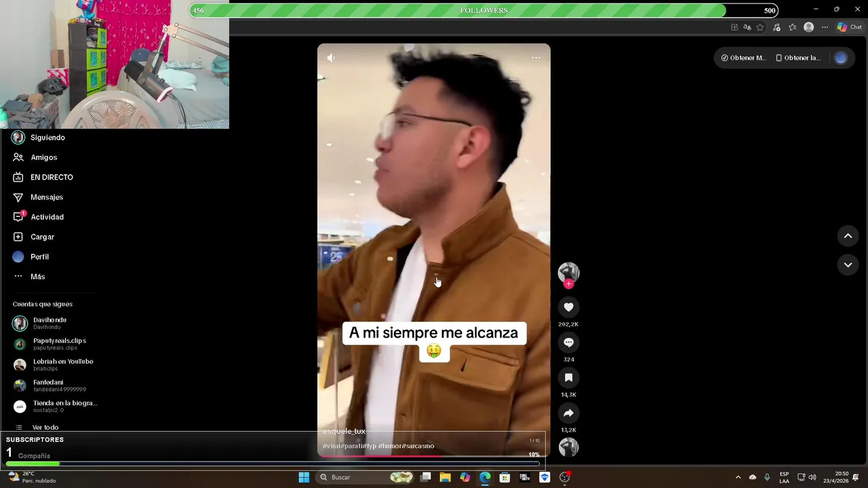The height and width of the screenshot is (488, 868).
Task: Open the ESP LAA language switcher
Action: (x=784, y=477)
